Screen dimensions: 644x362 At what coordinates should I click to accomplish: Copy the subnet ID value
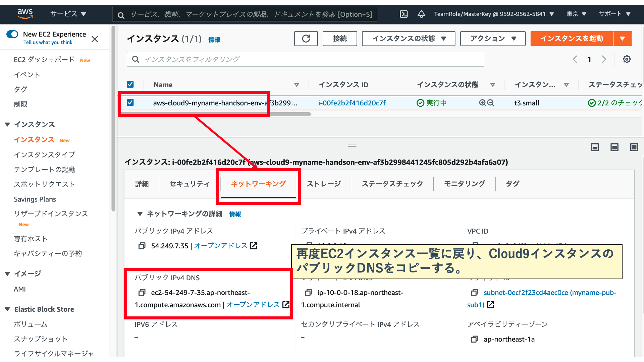click(x=474, y=293)
